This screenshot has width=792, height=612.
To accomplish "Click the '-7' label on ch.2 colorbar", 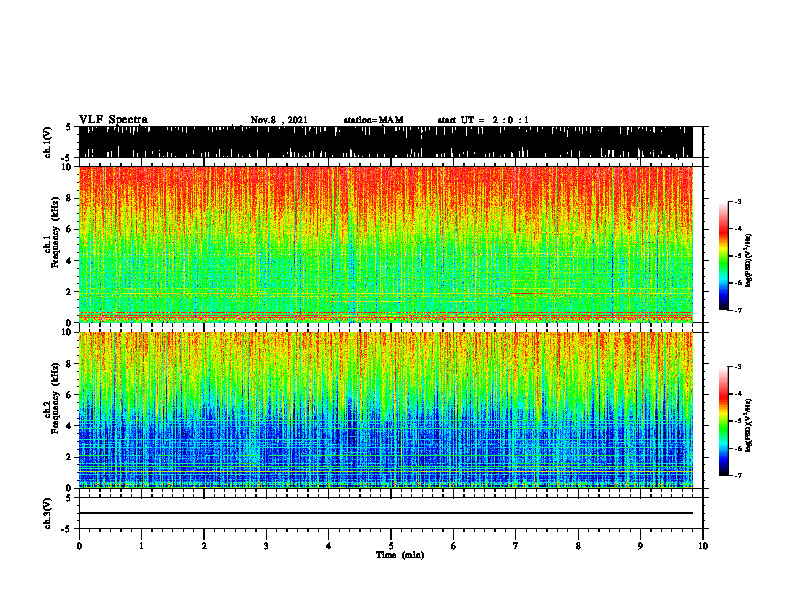I will click(738, 475).
